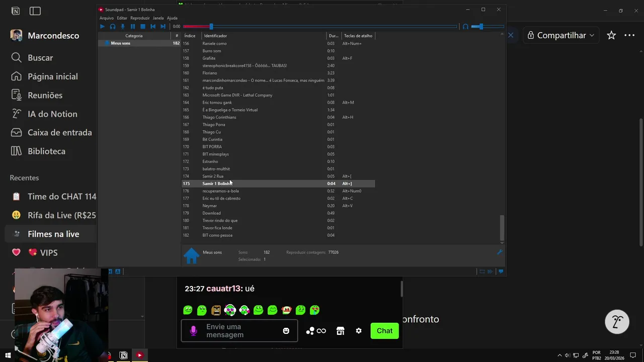
Task: Open Soundpad settings wrench icon
Action: point(500,252)
